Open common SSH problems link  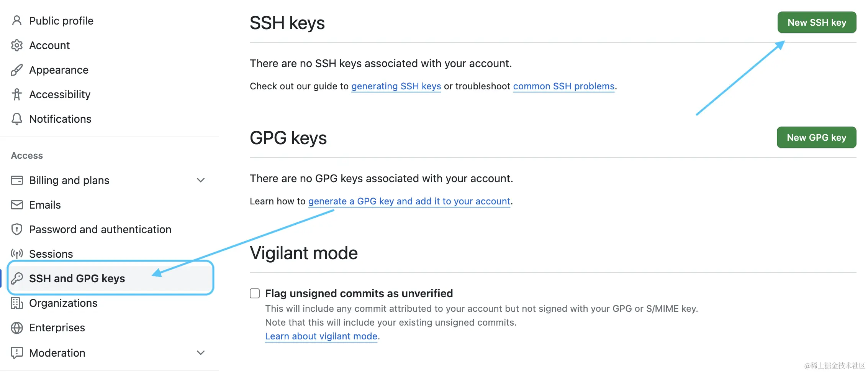pos(563,86)
